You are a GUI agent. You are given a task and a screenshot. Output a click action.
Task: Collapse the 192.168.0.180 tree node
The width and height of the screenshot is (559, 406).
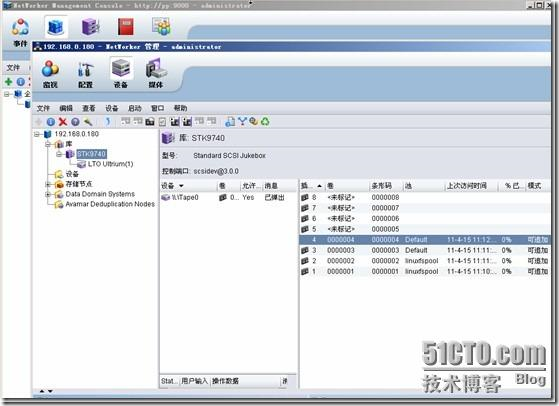coord(37,134)
